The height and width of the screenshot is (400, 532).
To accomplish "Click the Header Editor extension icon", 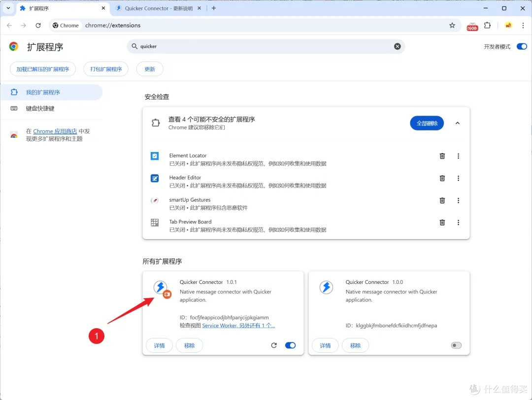I will [155, 178].
